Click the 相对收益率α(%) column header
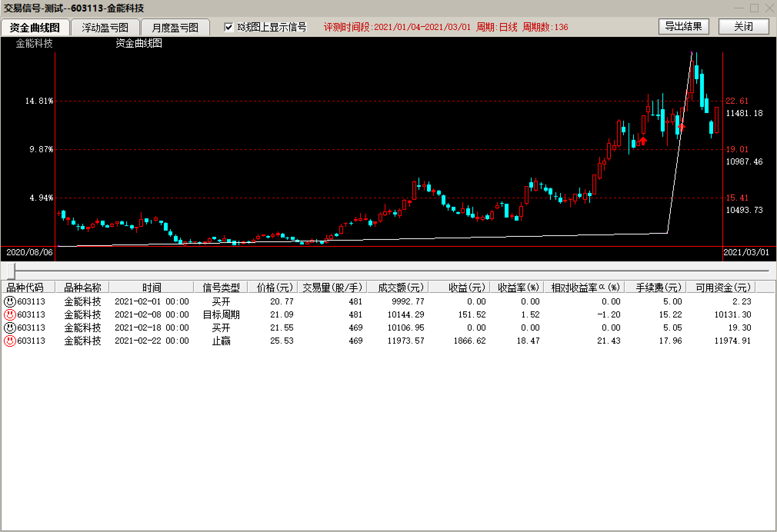Viewport: 777px width, 532px height. pos(584,287)
